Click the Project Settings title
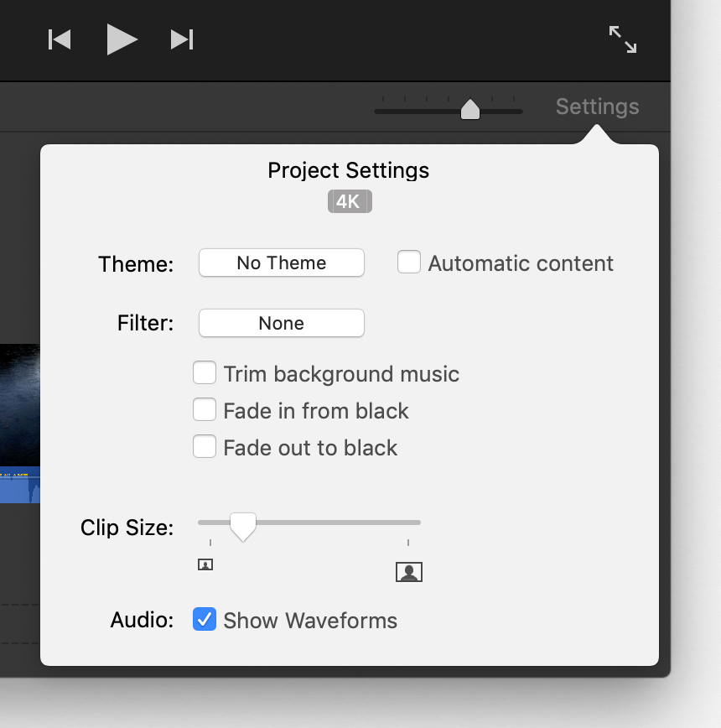Image resolution: width=721 pixels, height=728 pixels. 349,170
